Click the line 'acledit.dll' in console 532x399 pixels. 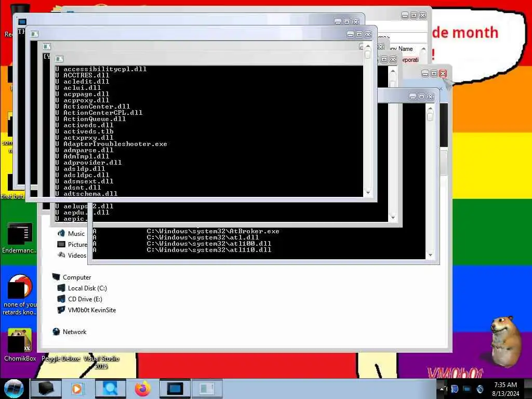pyautogui.click(x=86, y=82)
